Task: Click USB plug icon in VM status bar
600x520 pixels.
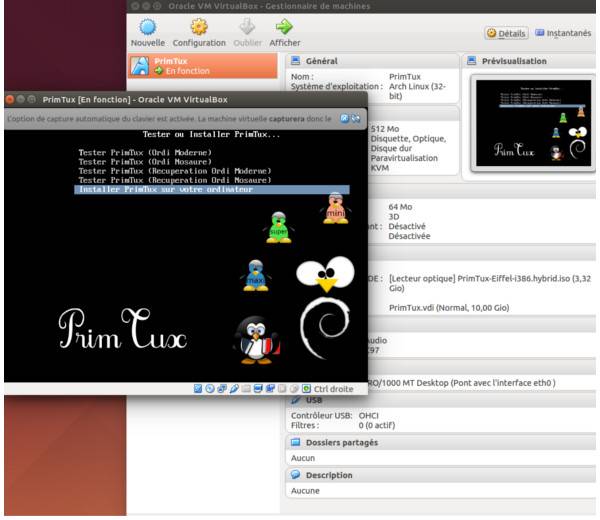Action: tap(234, 389)
